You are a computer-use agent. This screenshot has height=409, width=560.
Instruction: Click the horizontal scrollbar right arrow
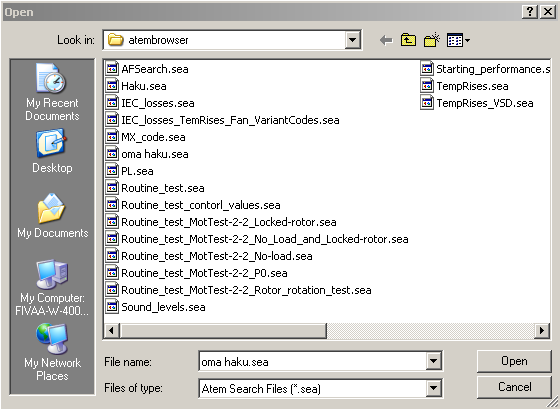[542, 330]
